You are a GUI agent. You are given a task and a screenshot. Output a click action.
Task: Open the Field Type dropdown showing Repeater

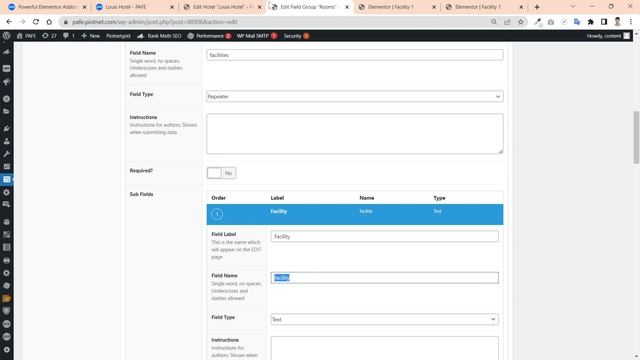[355, 96]
